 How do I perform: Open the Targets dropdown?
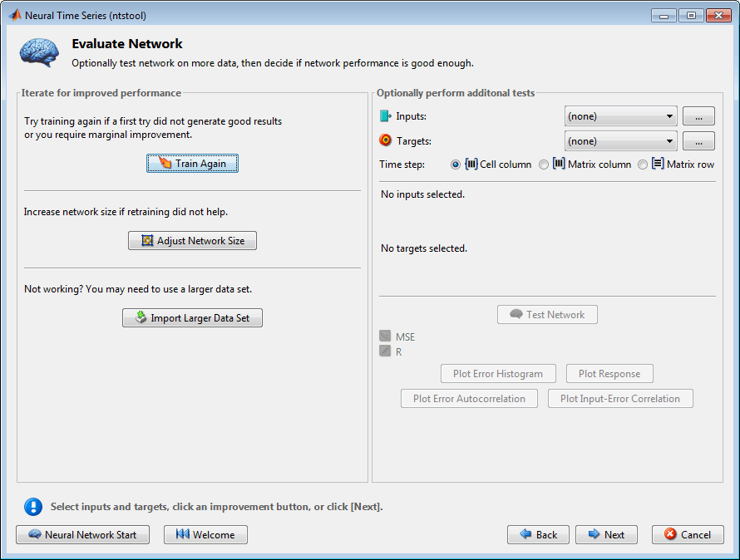620,141
